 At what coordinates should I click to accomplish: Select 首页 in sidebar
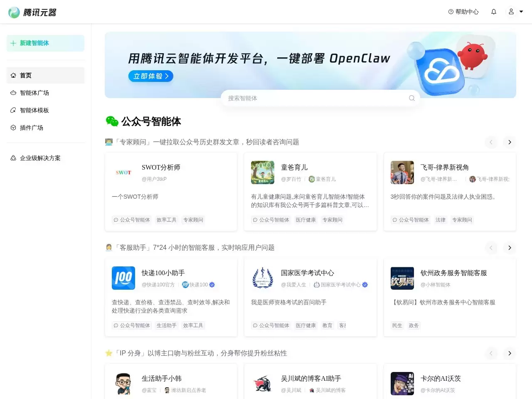45,75
